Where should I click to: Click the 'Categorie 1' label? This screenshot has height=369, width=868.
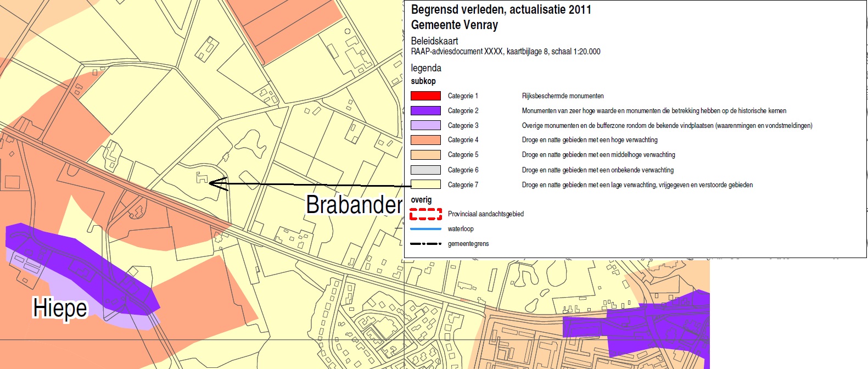[x=463, y=96]
